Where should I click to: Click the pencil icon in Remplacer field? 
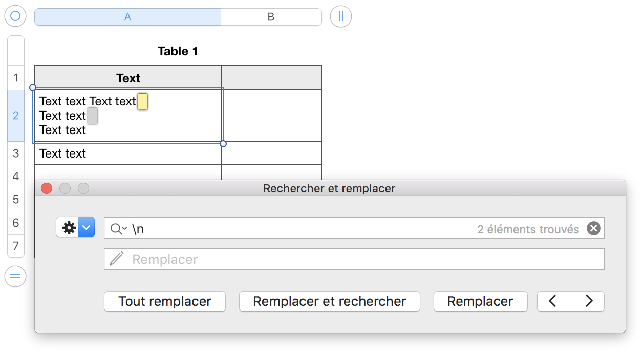coord(117,259)
